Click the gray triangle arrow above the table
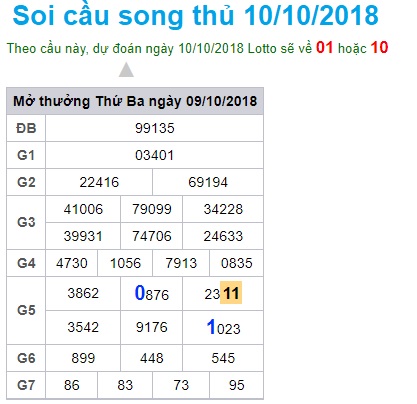417x404 pixels. pyautogui.click(x=126, y=70)
